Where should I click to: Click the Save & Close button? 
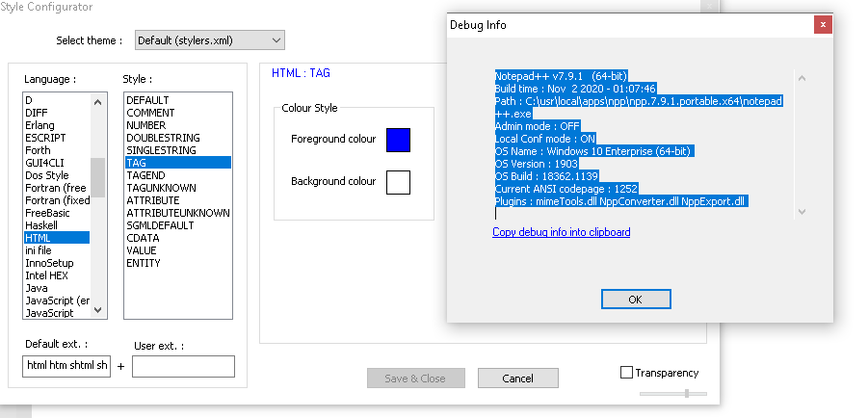click(415, 379)
